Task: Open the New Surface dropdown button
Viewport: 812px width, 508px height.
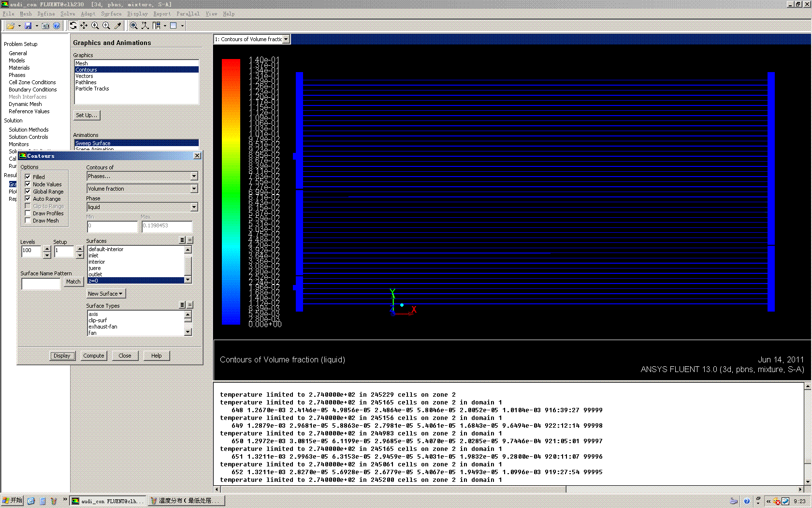Action: pyautogui.click(x=106, y=294)
